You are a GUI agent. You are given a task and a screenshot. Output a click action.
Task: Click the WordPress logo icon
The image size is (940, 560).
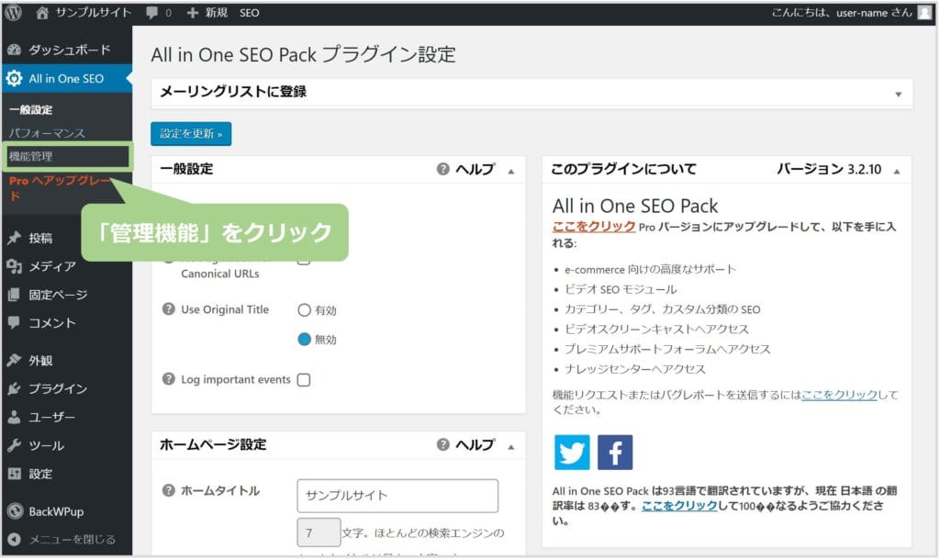coord(13,12)
